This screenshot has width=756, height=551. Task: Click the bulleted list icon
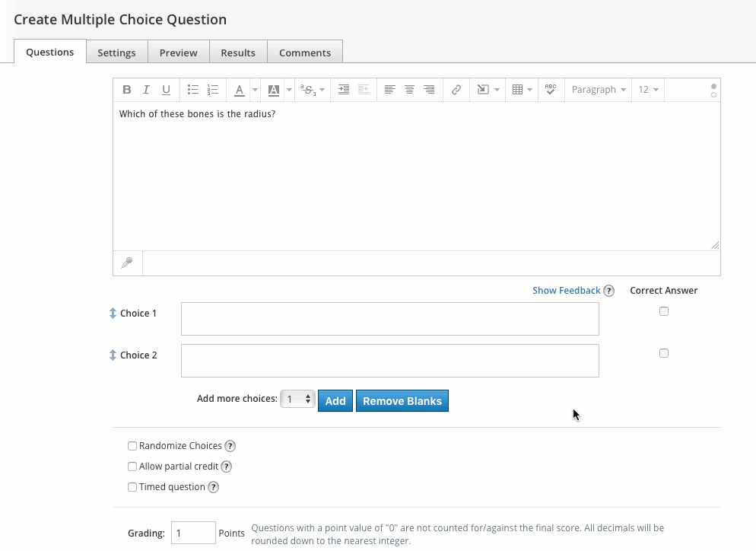[193, 90]
